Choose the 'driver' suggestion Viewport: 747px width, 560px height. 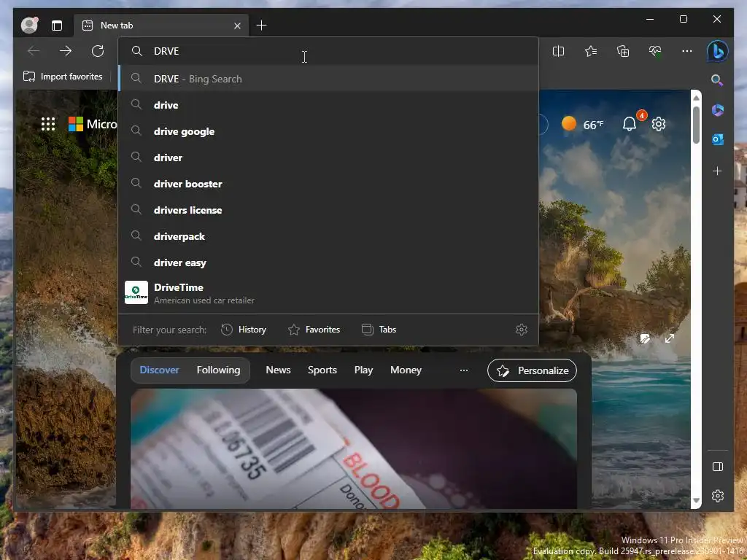coord(329,157)
